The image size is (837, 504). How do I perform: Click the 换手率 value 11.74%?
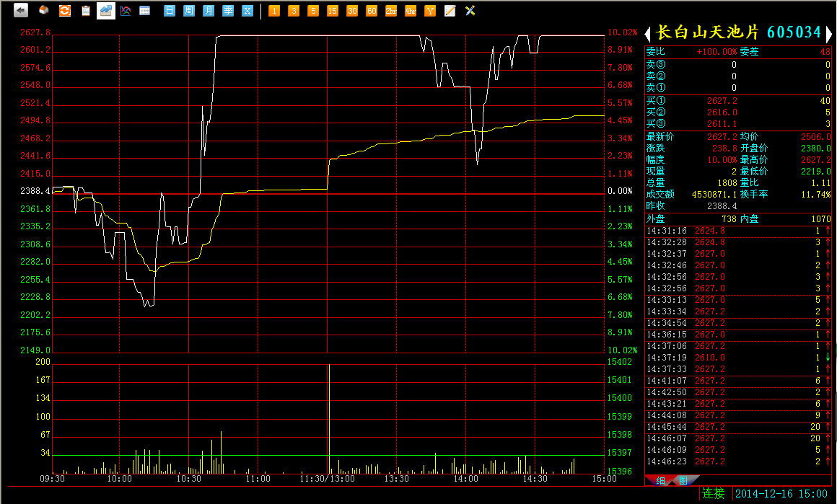(815, 195)
